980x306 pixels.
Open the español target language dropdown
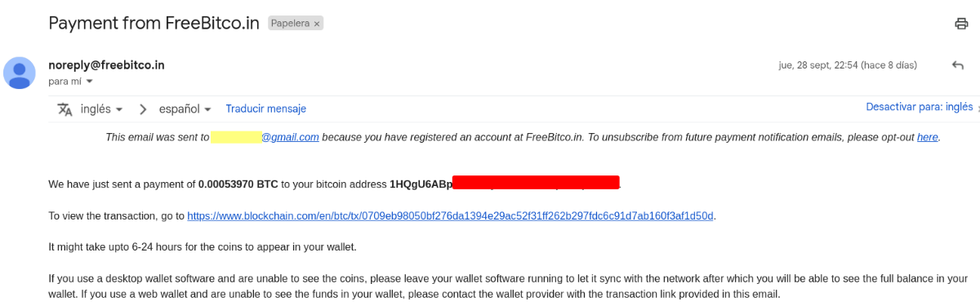pos(185,109)
